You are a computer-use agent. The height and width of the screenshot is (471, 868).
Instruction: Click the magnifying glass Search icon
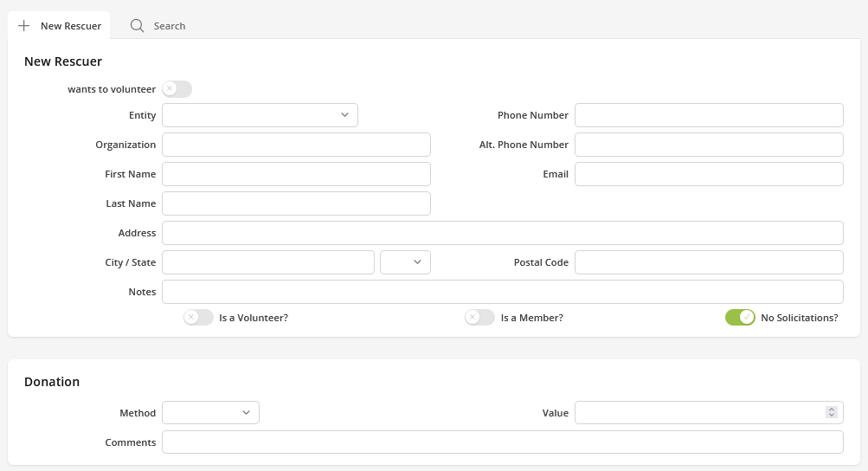point(137,26)
